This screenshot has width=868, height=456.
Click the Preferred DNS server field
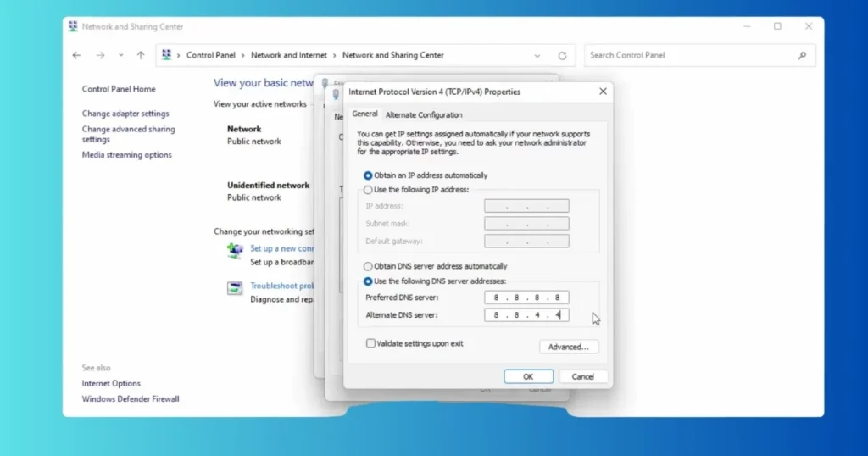pos(526,298)
